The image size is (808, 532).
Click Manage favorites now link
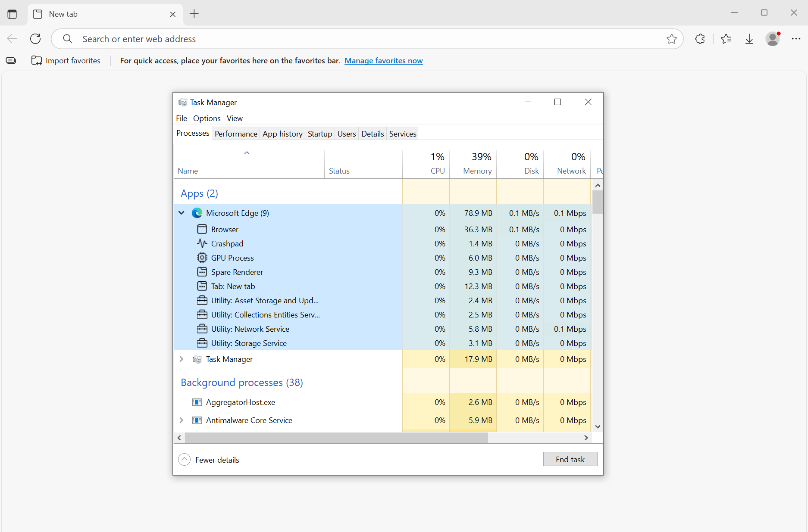pyautogui.click(x=384, y=61)
